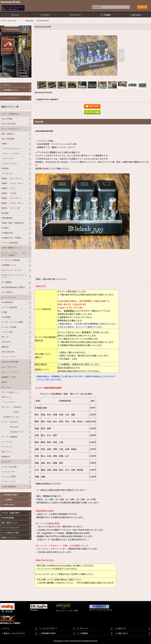Image resolution: width=151 pixels, height=644 pixels.
Task: Open the VENUS RECORD category
Action: click(16, 352)
